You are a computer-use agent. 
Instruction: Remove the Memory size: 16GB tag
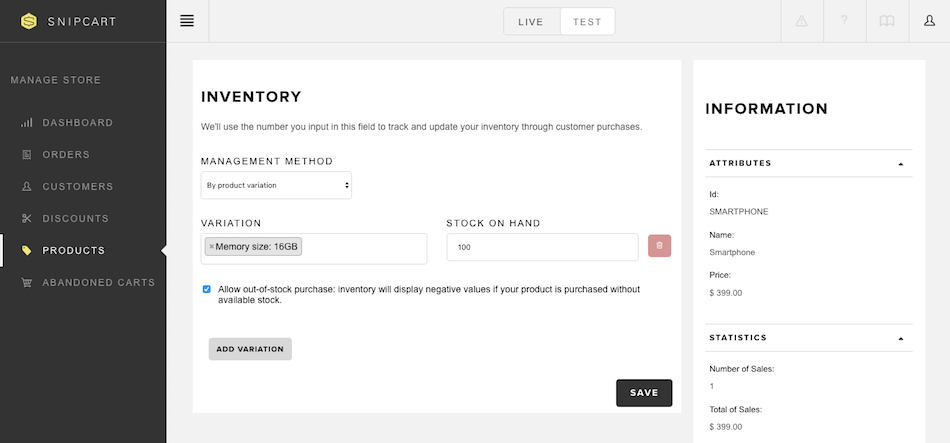(x=211, y=247)
